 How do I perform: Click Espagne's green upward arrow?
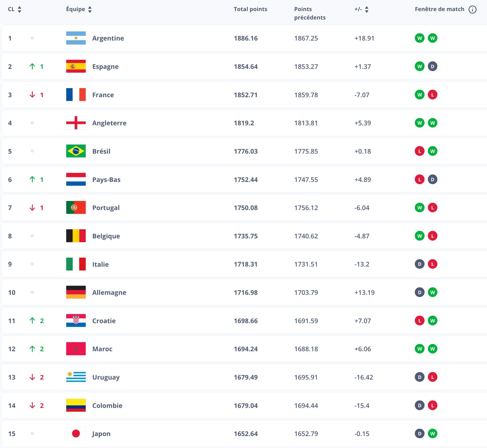(32, 66)
